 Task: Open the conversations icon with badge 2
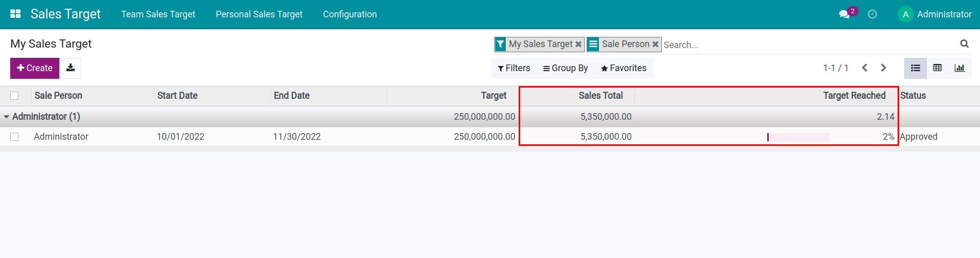(847, 14)
